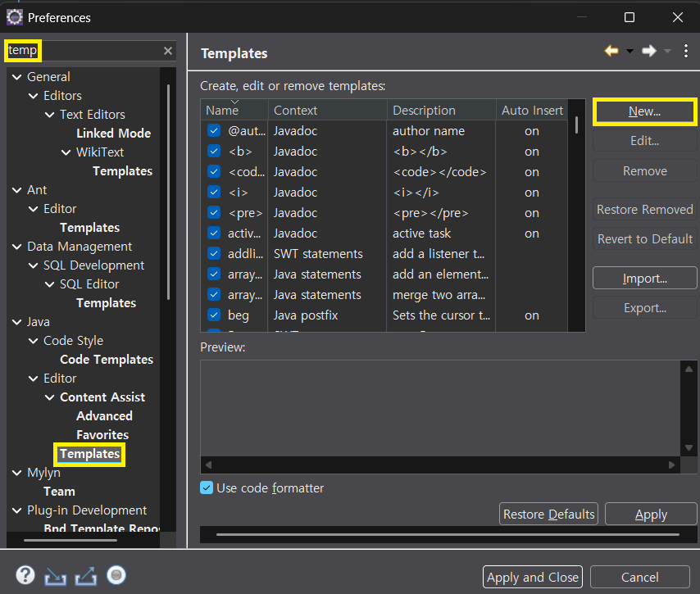Image resolution: width=700 pixels, height=594 pixels.
Task: Collapse the Plug-in Development node
Action: [x=17, y=511]
